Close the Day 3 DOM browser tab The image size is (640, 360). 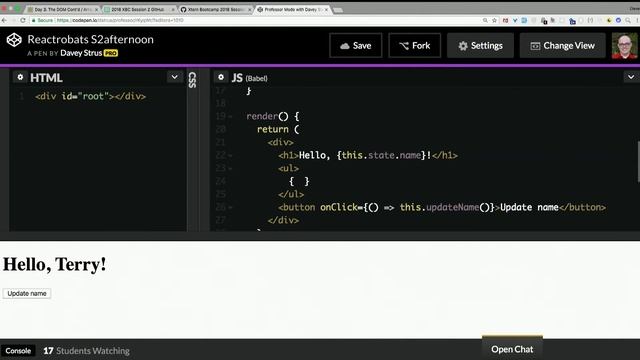pyautogui.click(x=96, y=9)
